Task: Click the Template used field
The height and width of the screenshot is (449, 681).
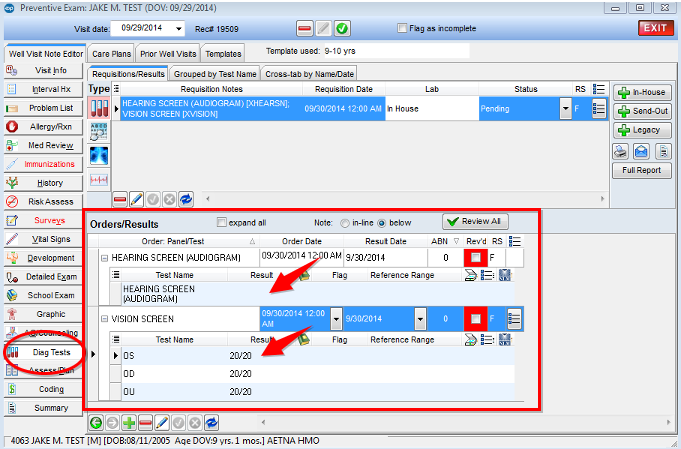Action: (x=396, y=51)
